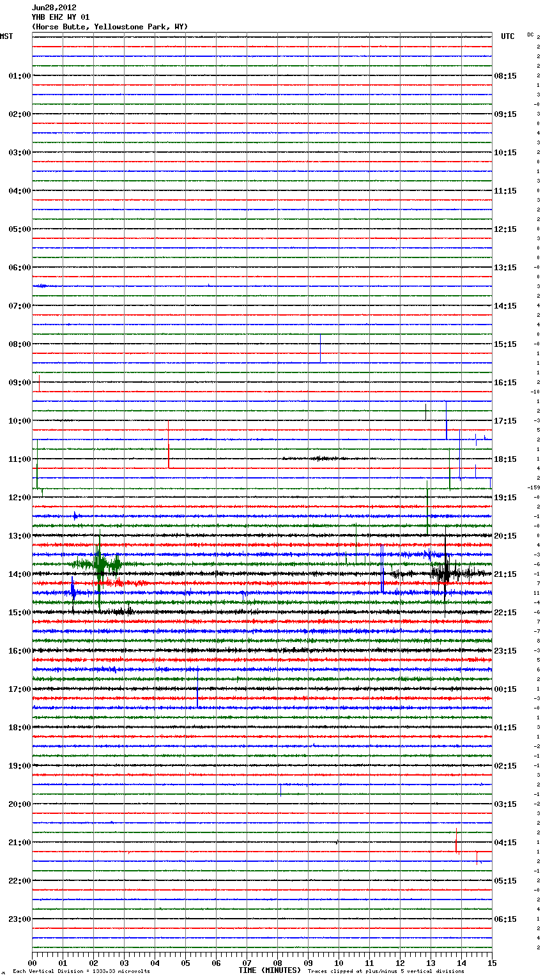543x980 pixels.
Task: Click the 21:15 UTC time label
Action: [505, 574]
